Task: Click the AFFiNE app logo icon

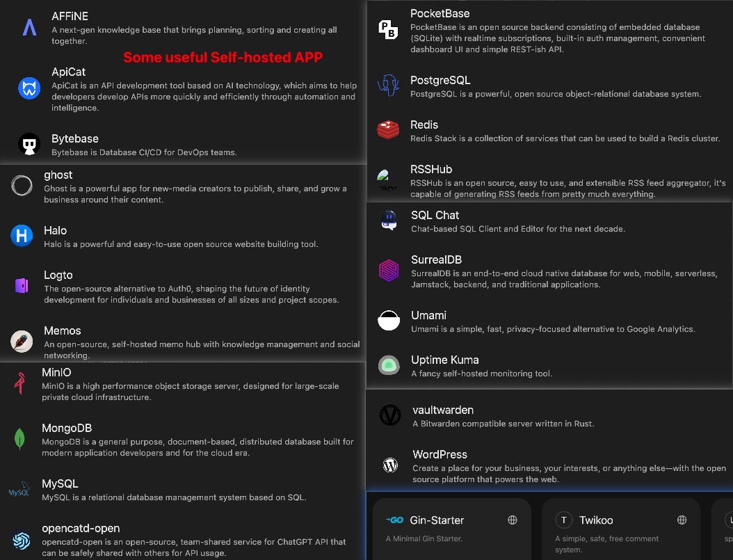Action: tap(29, 27)
